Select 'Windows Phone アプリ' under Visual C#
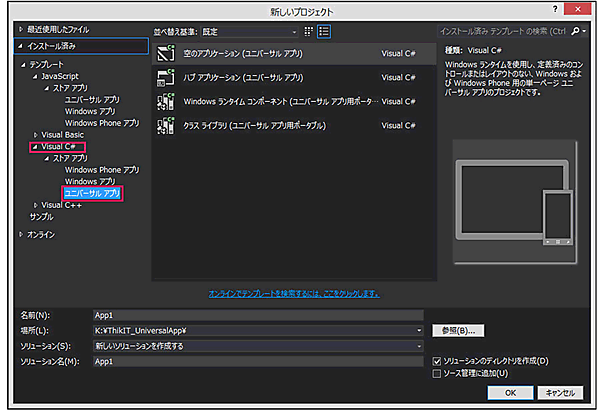 coord(102,170)
